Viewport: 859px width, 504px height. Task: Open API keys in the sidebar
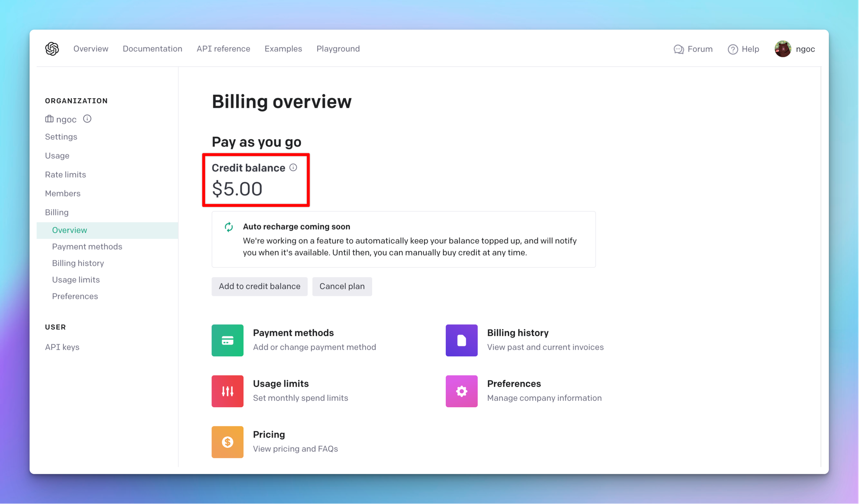click(62, 347)
